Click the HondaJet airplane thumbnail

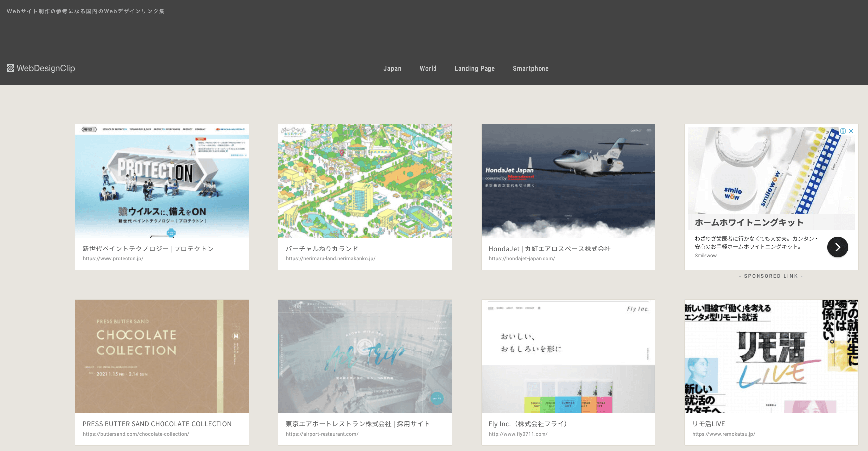click(568, 181)
